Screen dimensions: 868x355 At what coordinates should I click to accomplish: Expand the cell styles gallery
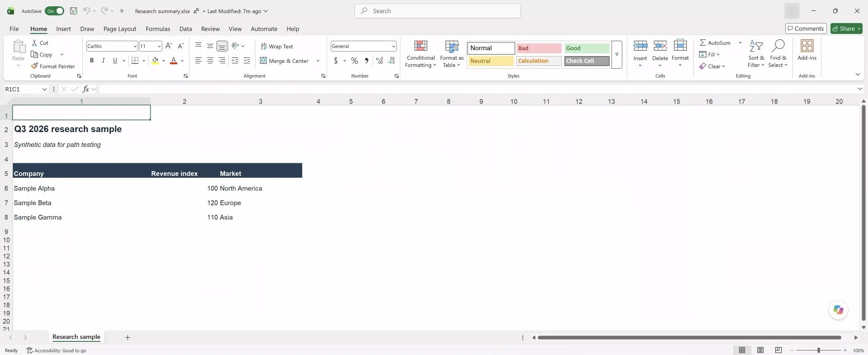[x=617, y=54]
